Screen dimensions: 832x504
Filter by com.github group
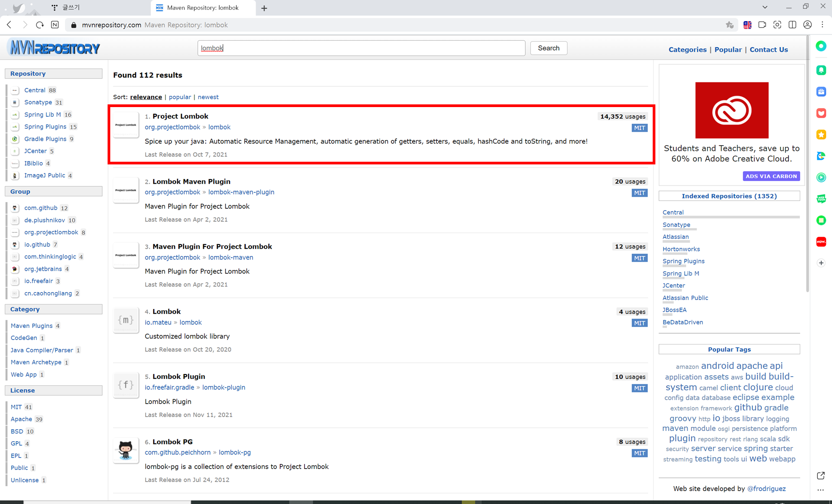point(41,208)
